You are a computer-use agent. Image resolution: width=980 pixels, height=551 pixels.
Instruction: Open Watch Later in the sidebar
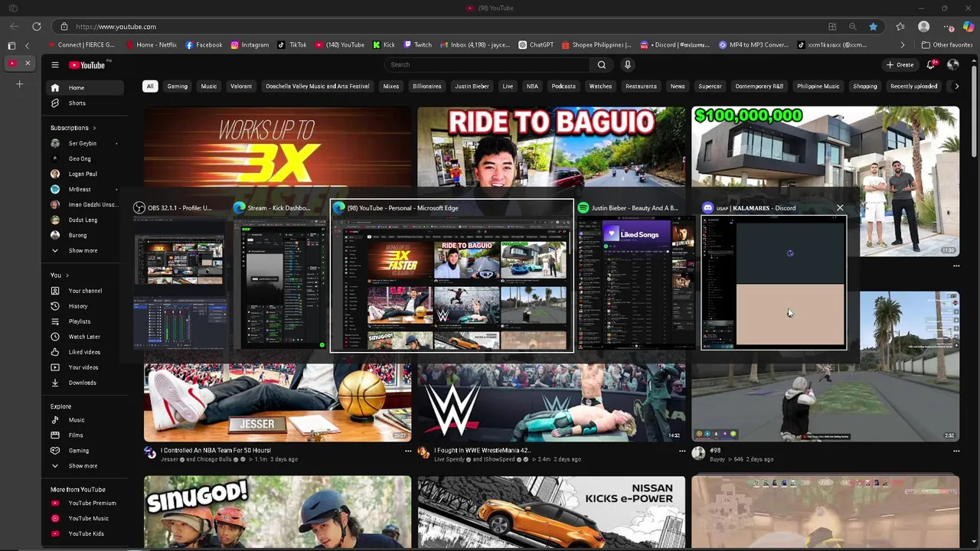[83, 337]
